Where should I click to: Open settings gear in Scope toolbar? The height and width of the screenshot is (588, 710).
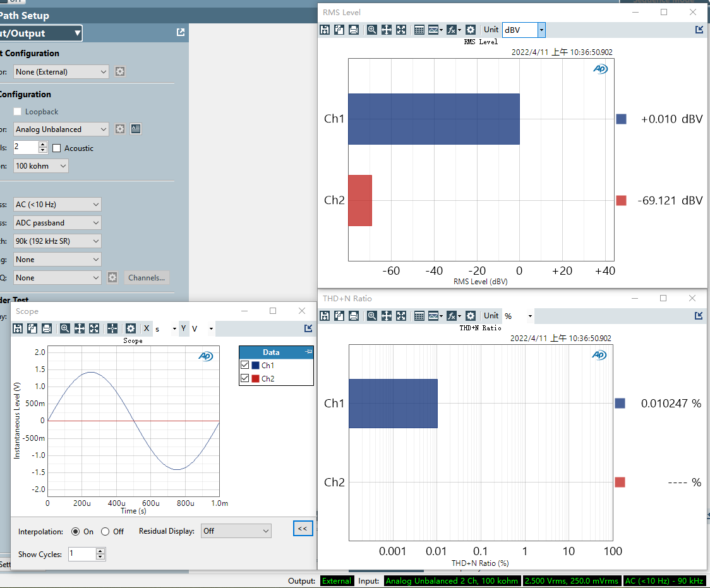[131, 328]
